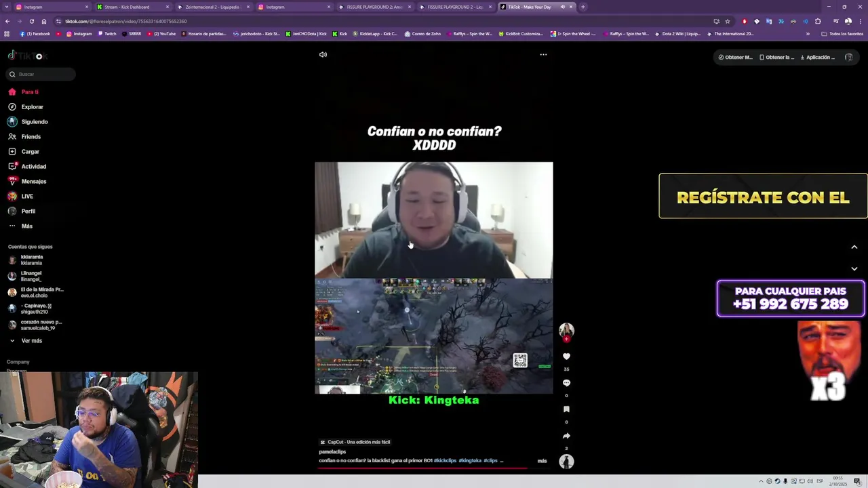Seek in the red video progress bar
Viewport: 868px width, 488px height.
tap(434, 468)
